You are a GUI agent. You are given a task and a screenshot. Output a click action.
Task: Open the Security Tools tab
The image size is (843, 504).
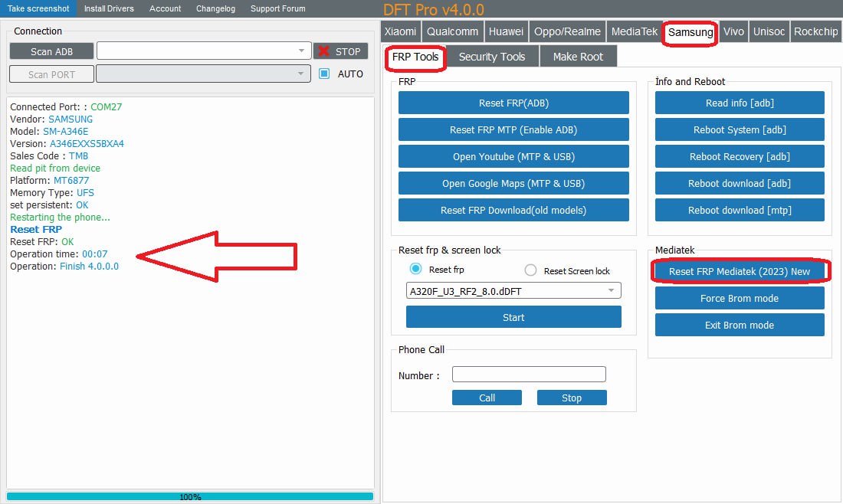(492, 57)
